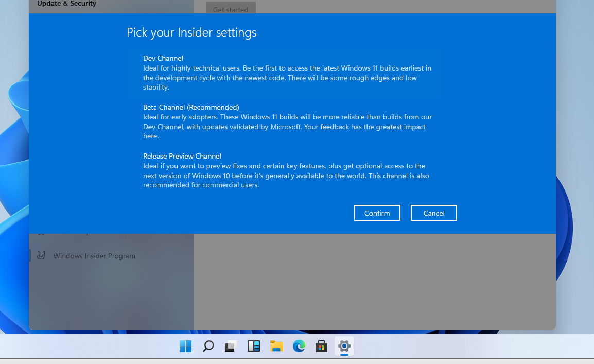Screen dimensions: 594x364
Task: Click the greyed Get started button
Action: [231, 8]
